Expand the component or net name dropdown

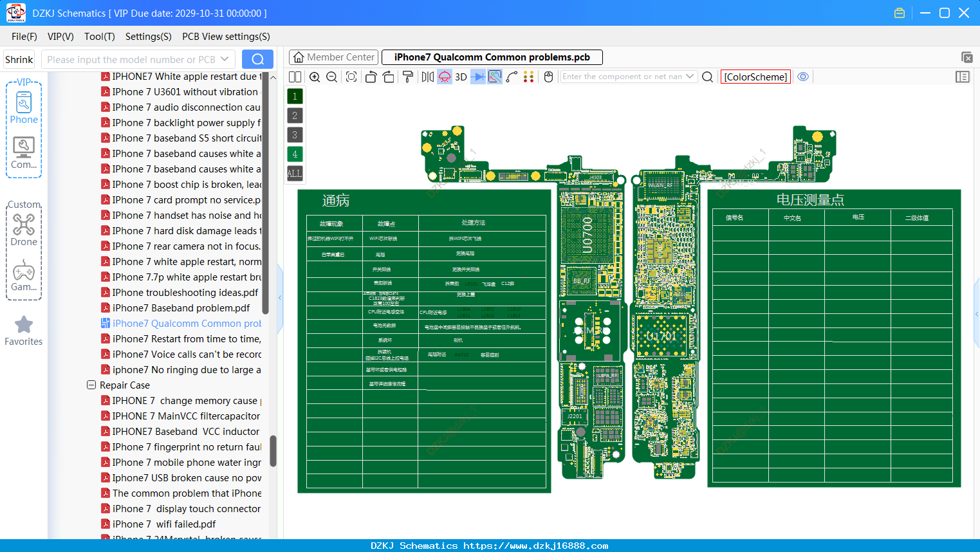coord(690,77)
